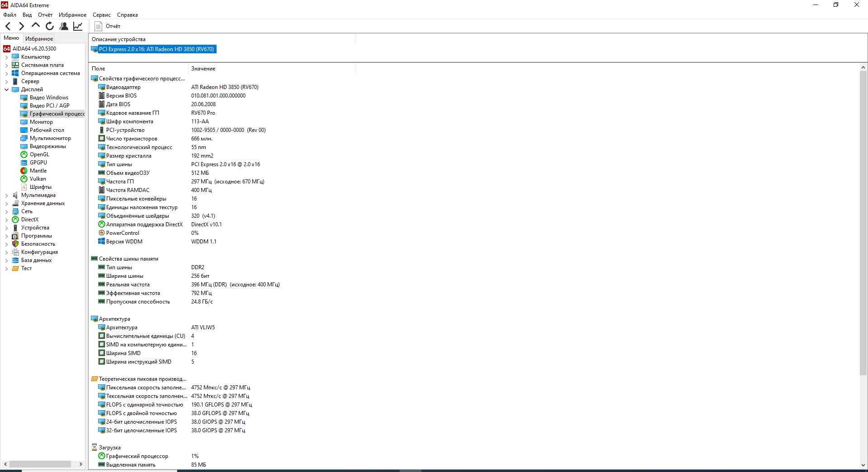This screenshot has width=868, height=472.
Task: Select the Mantle icon in tree
Action: tap(24, 171)
